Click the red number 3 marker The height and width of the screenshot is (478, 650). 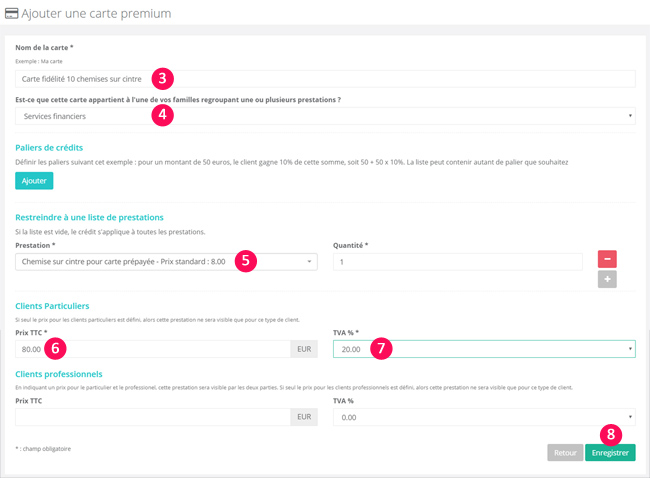[163, 78]
